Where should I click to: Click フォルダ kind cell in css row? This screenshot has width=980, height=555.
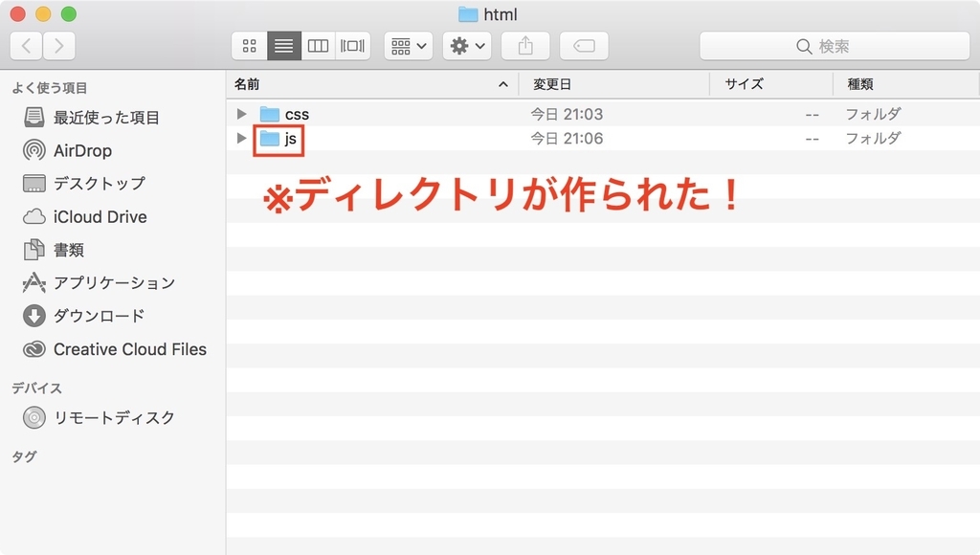point(873,114)
